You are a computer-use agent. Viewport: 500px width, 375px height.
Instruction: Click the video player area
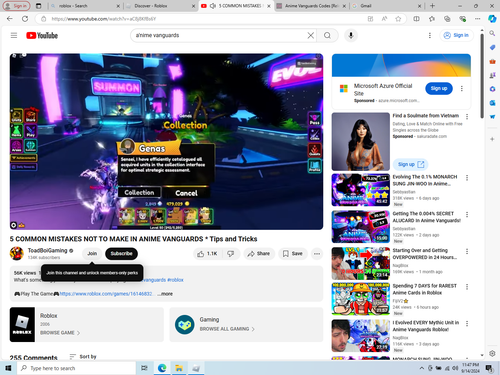(x=166, y=141)
